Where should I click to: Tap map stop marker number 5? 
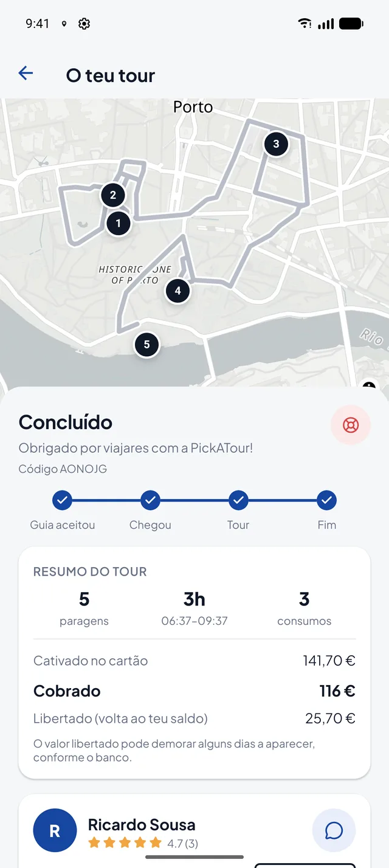click(x=146, y=345)
